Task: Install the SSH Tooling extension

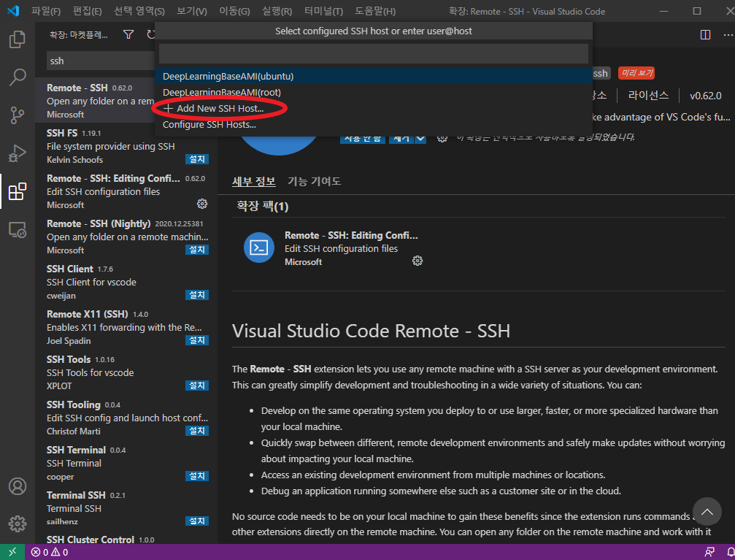Action: coord(197,431)
